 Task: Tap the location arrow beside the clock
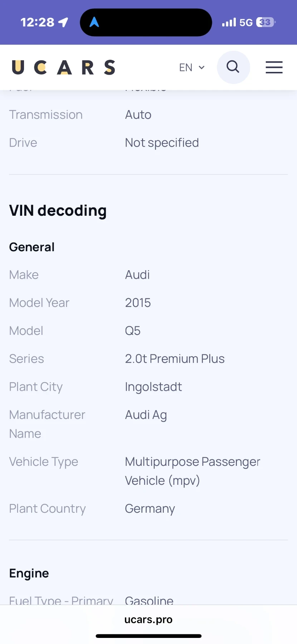(63, 22)
